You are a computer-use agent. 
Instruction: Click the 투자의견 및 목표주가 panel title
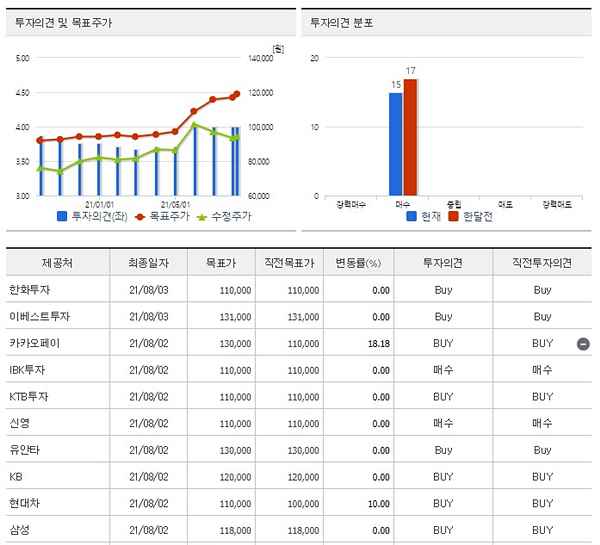pyautogui.click(x=63, y=23)
